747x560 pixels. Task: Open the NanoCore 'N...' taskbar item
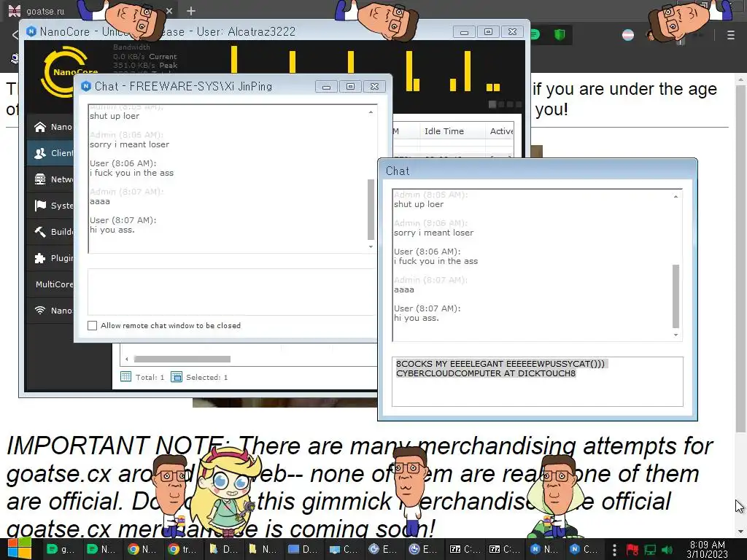(543, 549)
